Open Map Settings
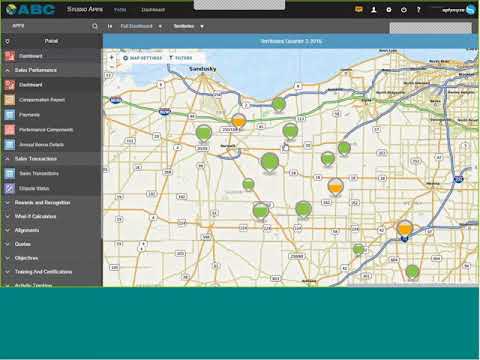The image size is (480, 360). point(142,58)
